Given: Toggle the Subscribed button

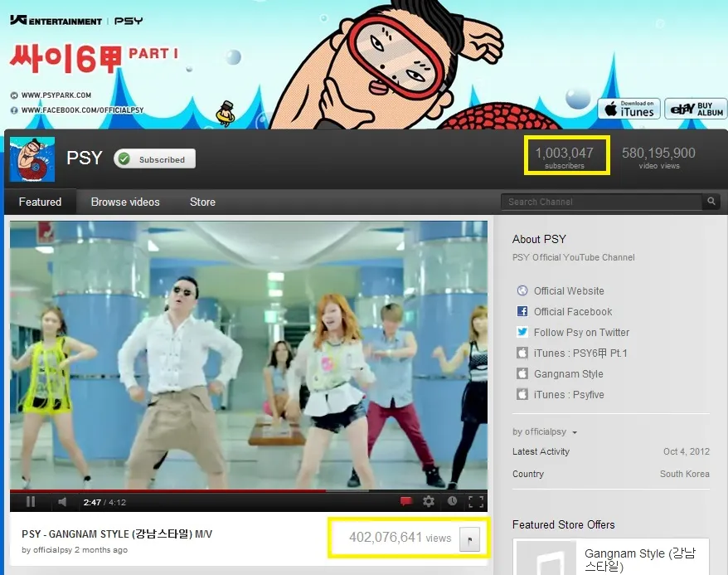Looking at the screenshot, I should tap(154, 159).
